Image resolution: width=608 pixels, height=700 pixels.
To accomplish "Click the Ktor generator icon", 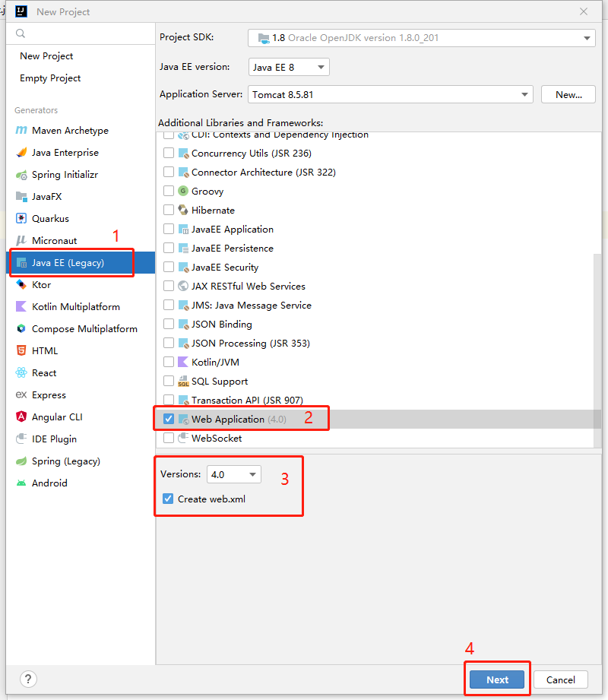I will pyautogui.click(x=21, y=284).
